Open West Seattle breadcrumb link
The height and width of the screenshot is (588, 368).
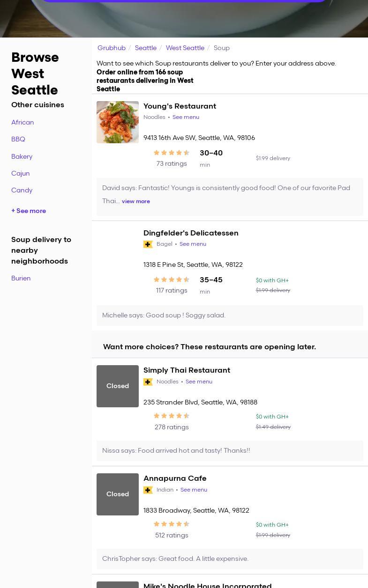(185, 48)
